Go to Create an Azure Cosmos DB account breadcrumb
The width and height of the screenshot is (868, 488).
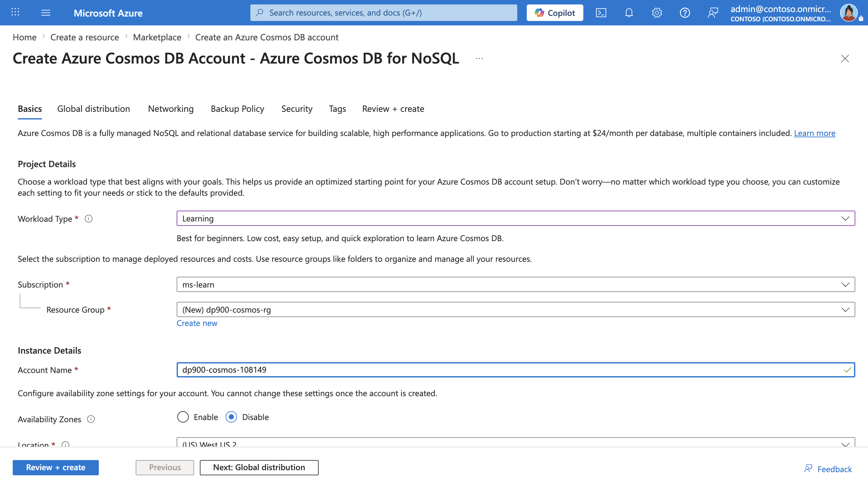[267, 37]
